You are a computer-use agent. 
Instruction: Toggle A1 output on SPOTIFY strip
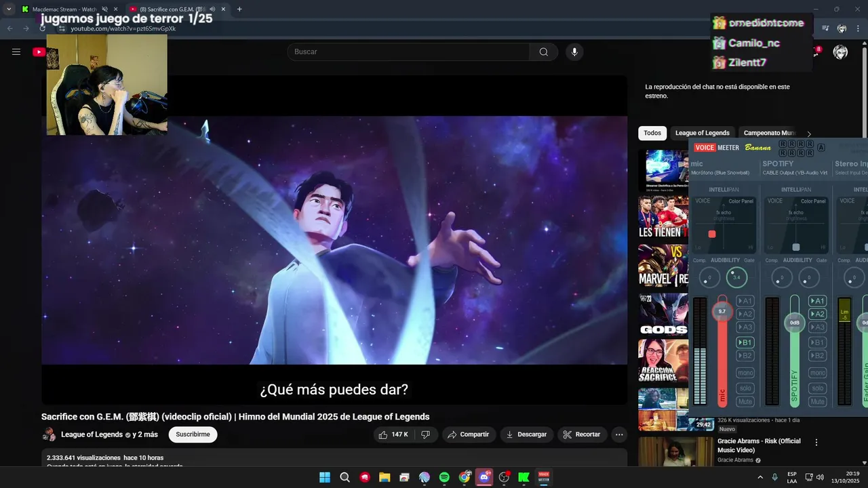pos(817,301)
